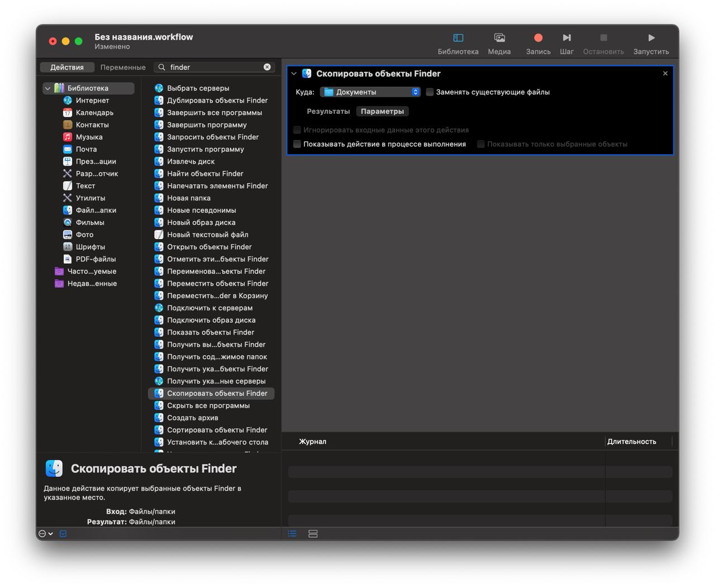
Task: Select Открыть объекты Finder action
Action: click(x=209, y=247)
